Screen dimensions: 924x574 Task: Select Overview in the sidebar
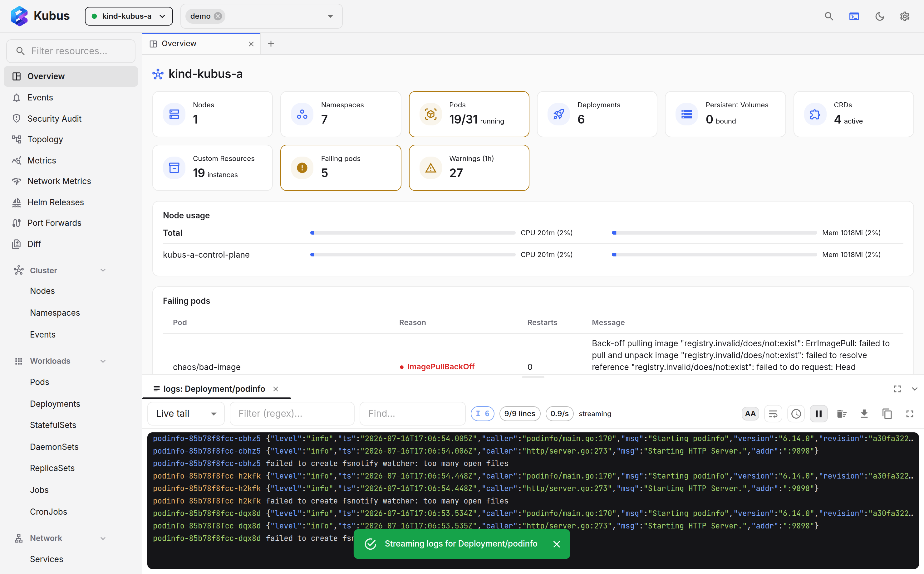tap(71, 76)
